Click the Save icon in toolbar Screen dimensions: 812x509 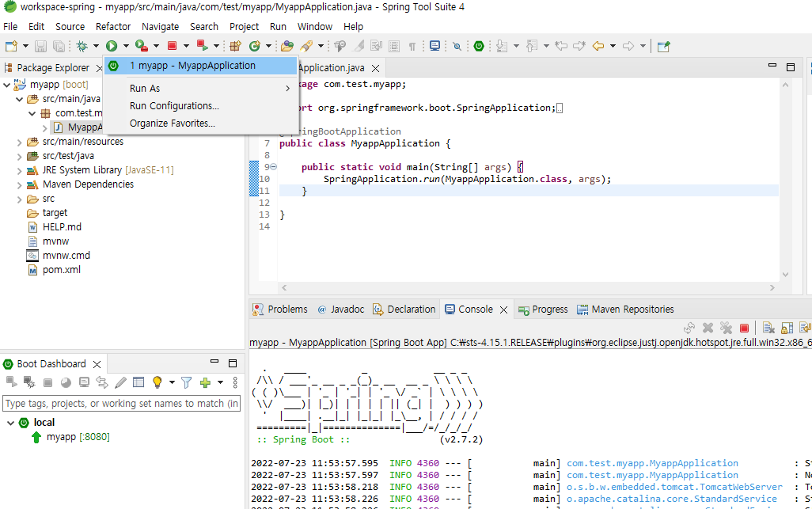[40, 46]
